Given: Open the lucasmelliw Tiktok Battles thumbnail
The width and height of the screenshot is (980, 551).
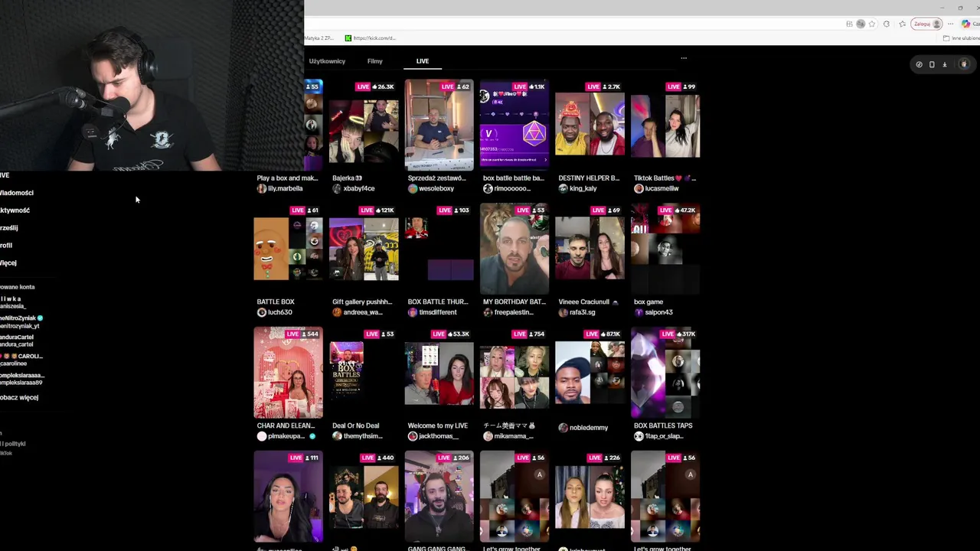Looking at the screenshot, I should (665, 126).
